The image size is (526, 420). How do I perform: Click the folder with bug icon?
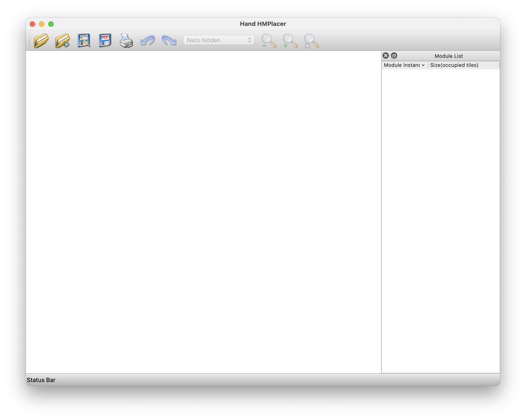[x=63, y=40]
